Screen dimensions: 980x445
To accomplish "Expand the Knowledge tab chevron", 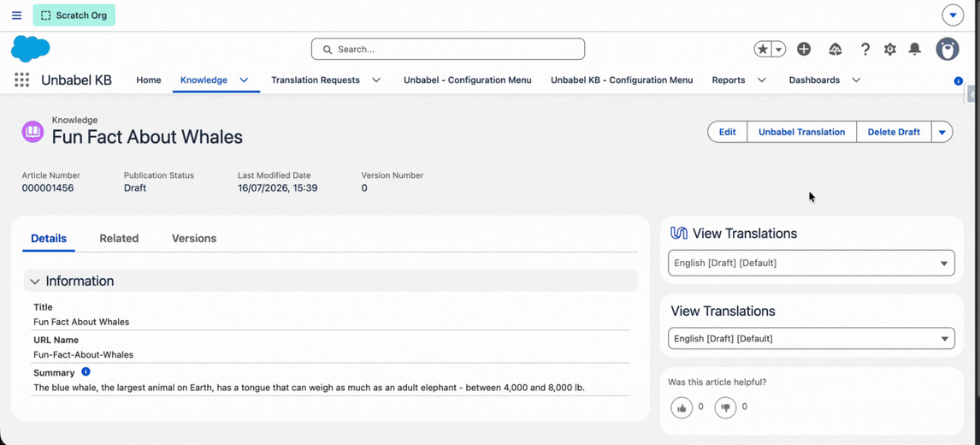I will tap(245, 80).
